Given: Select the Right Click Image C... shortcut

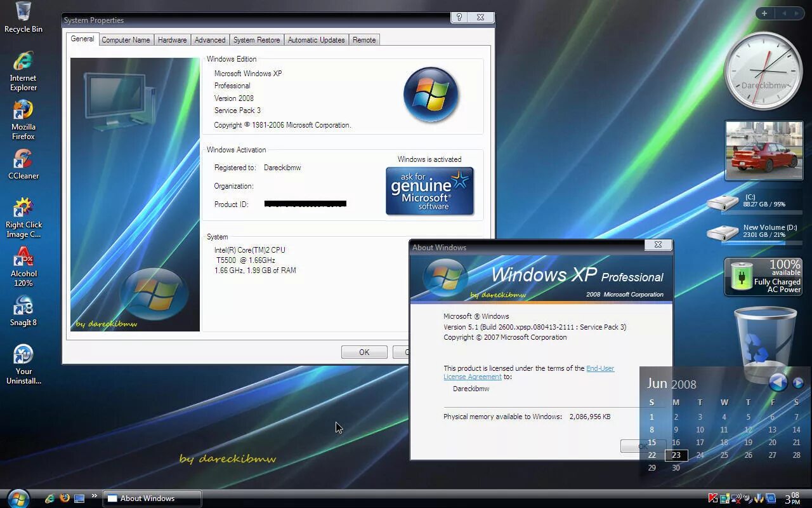Looking at the screenshot, I should pyautogui.click(x=23, y=218).
